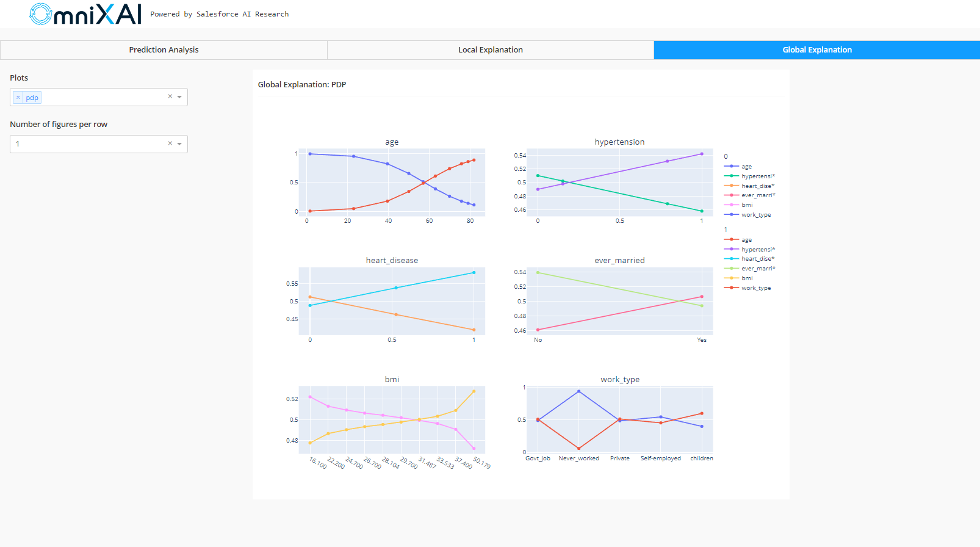Select the Global Explanation tab

pos(817,50)
